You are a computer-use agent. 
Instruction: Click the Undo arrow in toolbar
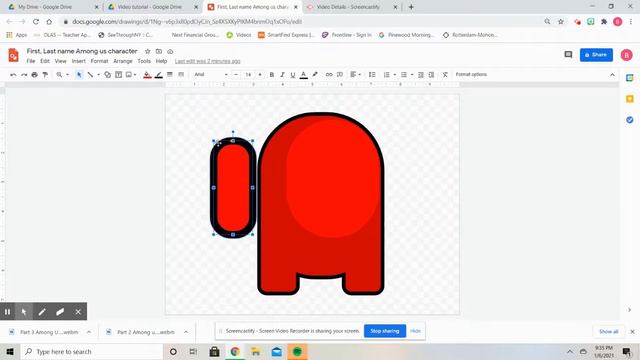[13, 75]
